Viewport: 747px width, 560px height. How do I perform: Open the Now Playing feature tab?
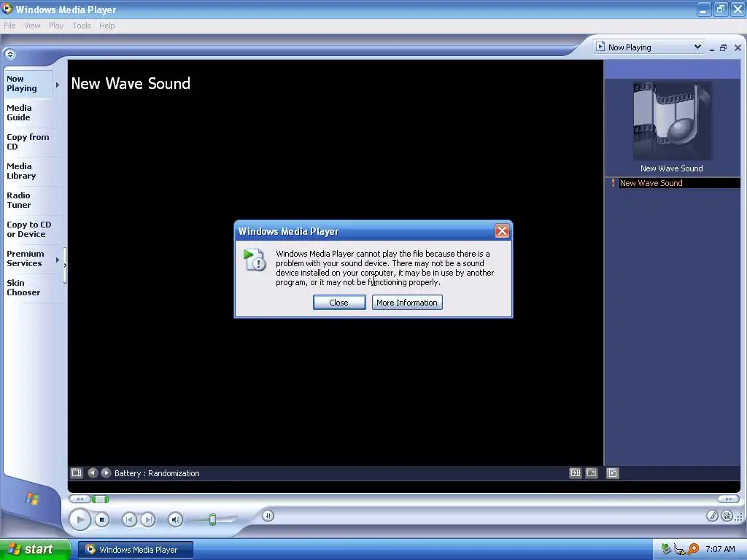pos(28,83)
